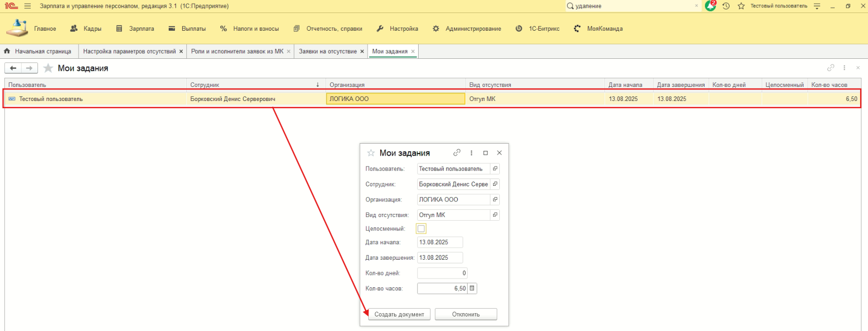
Task: Open the service settings dropdown near username
Action: (x=817, y=6)
